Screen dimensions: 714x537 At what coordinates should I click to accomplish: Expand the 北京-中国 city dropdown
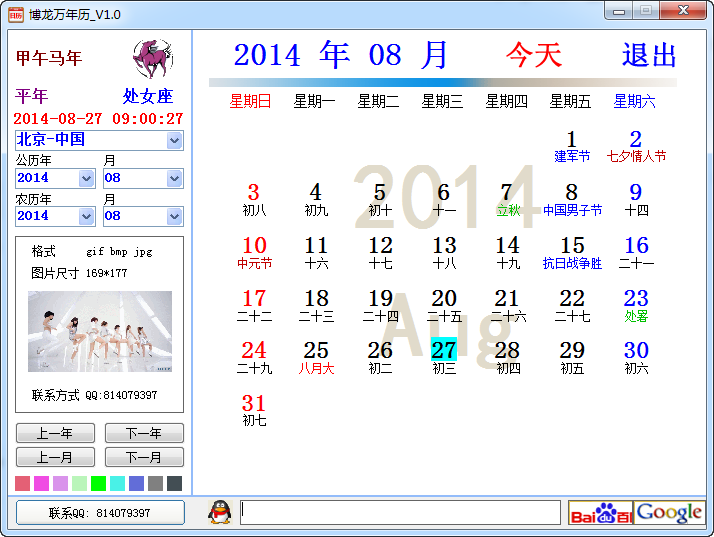click(x=175, y=141)
